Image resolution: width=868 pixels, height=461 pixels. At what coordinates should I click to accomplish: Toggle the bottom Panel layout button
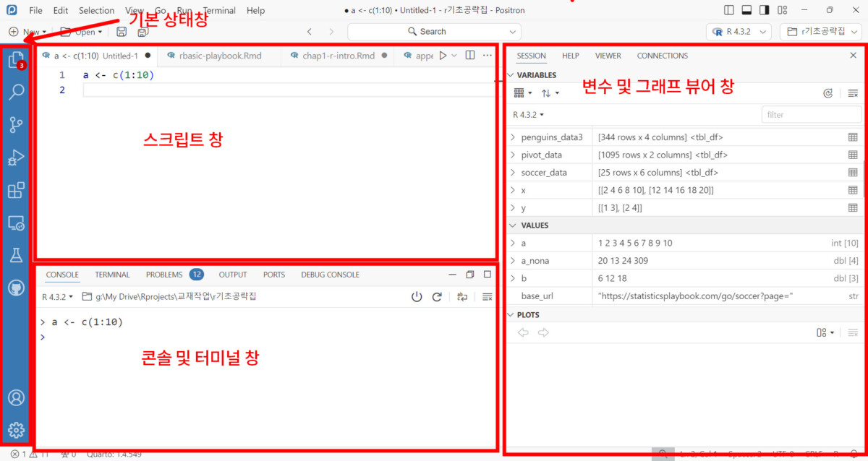point(746,10)
